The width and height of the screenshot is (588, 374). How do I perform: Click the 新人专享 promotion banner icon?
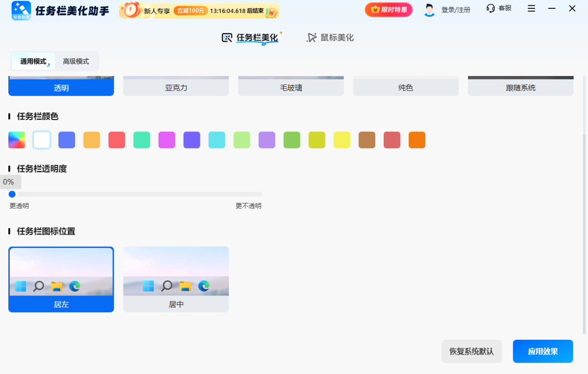pyautogui.click(x=130, y=10)
